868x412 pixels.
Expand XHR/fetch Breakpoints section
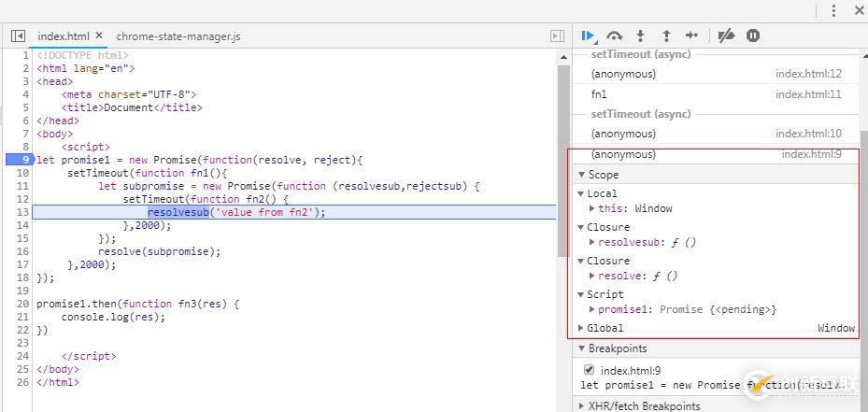coord(581,405)
